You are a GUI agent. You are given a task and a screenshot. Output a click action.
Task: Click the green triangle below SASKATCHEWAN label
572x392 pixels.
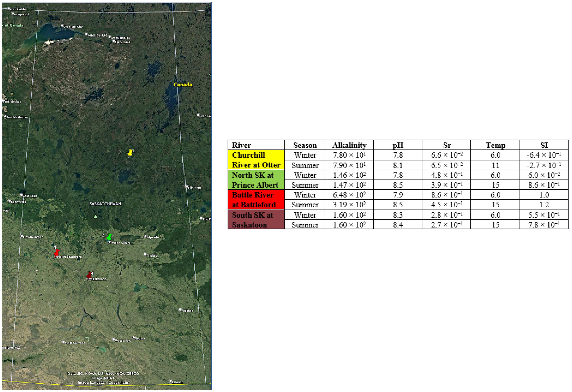pos(95,217)
